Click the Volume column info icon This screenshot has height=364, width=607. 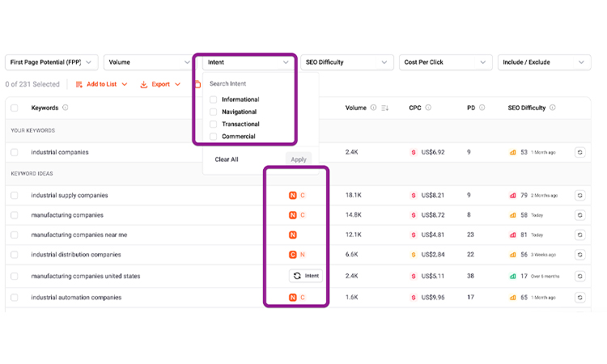click(373, 108)
